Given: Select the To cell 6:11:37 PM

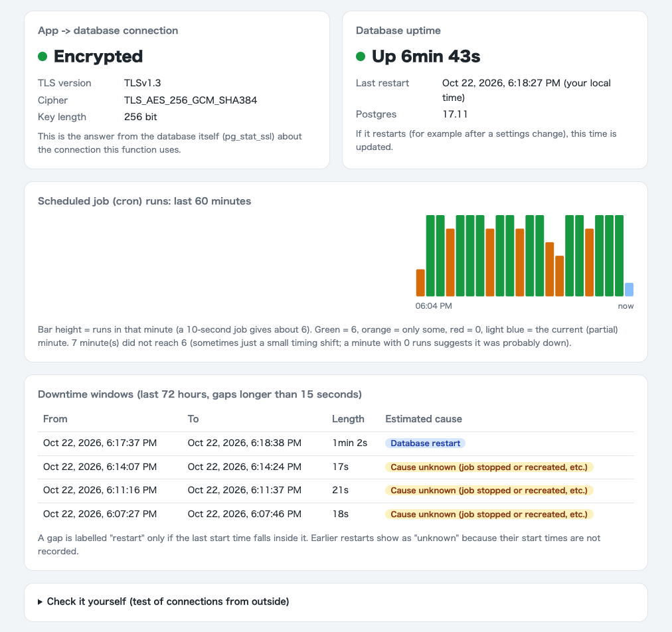Looking at the screenshot, I should (244, 490).
